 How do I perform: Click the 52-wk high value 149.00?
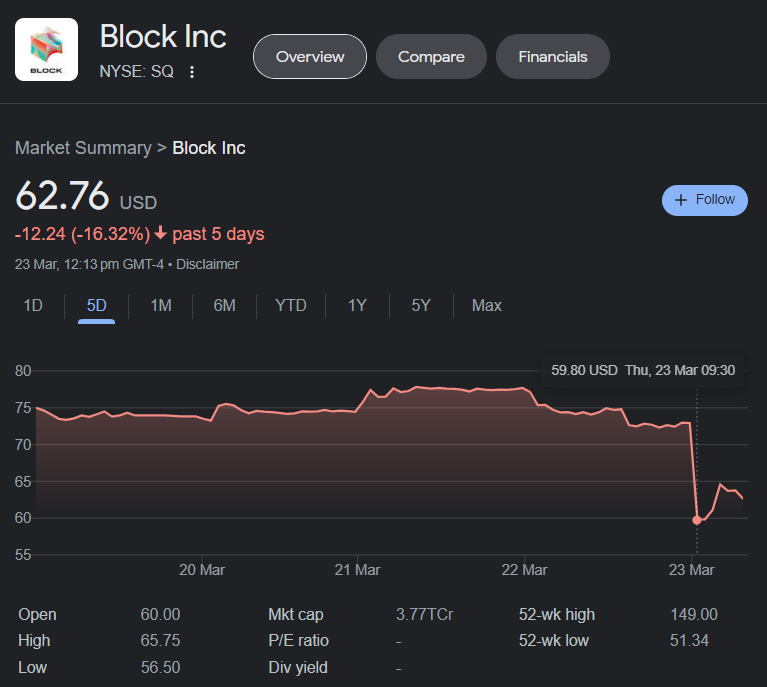pos(694,614)
